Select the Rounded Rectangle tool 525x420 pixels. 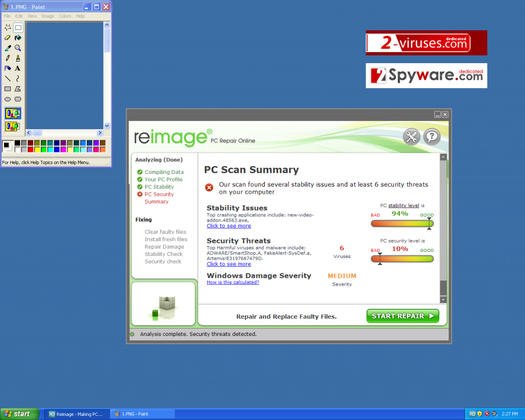18,99
